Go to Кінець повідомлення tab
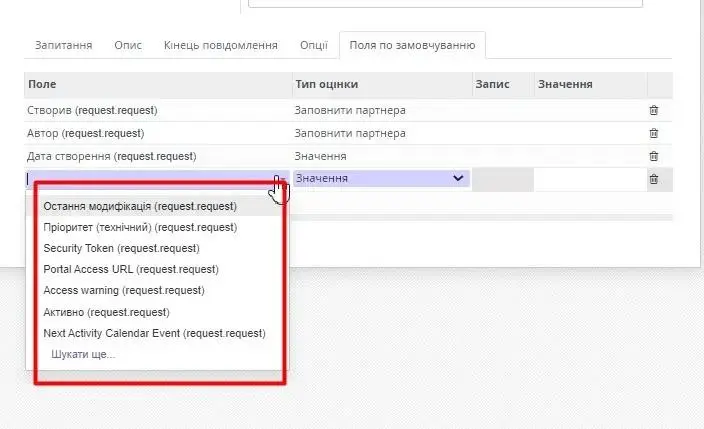The height and width of the screenshot is (429, 704). pyautogui.click(x=221, y=46)
